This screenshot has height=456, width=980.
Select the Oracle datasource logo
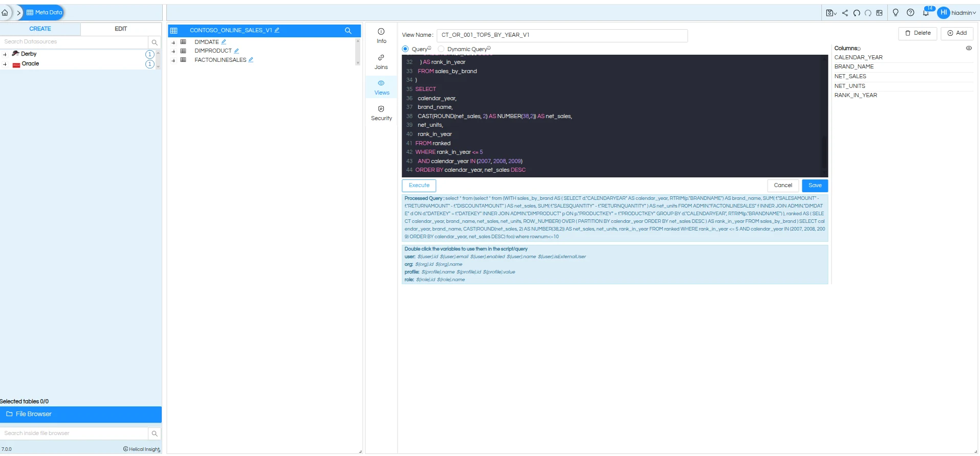[16, 65]
